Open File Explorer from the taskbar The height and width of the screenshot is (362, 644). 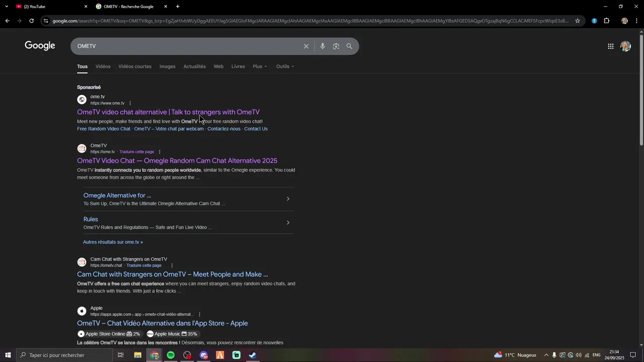pos(137,355)
